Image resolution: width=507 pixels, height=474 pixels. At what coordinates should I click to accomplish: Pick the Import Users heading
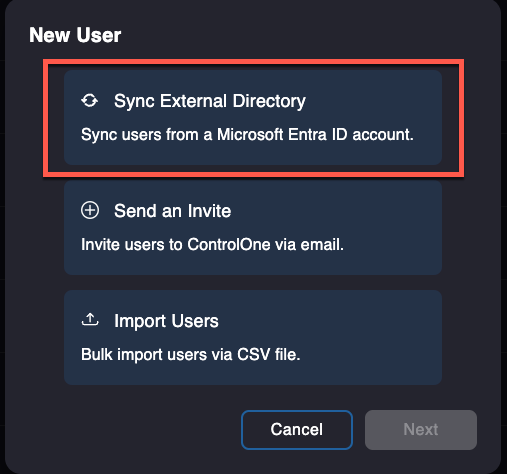click(x=166, y=321)
